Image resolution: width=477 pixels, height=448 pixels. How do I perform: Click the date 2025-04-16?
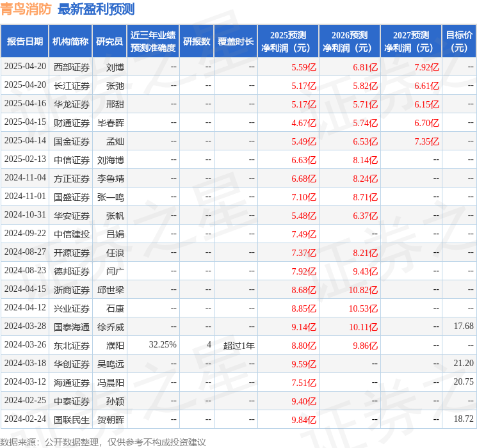(25, 104)
